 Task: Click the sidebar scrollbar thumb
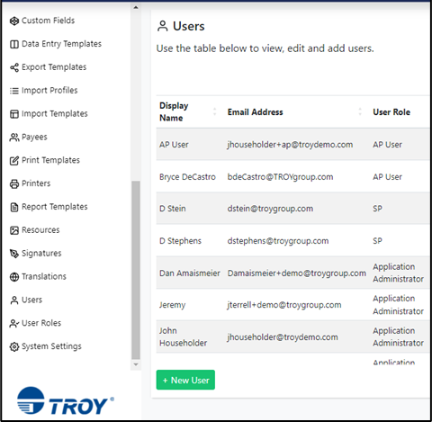tap(136, 270)
